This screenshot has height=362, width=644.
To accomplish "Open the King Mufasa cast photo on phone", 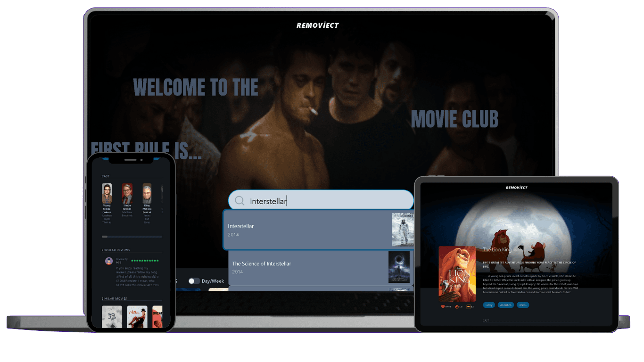I will 147,193.
